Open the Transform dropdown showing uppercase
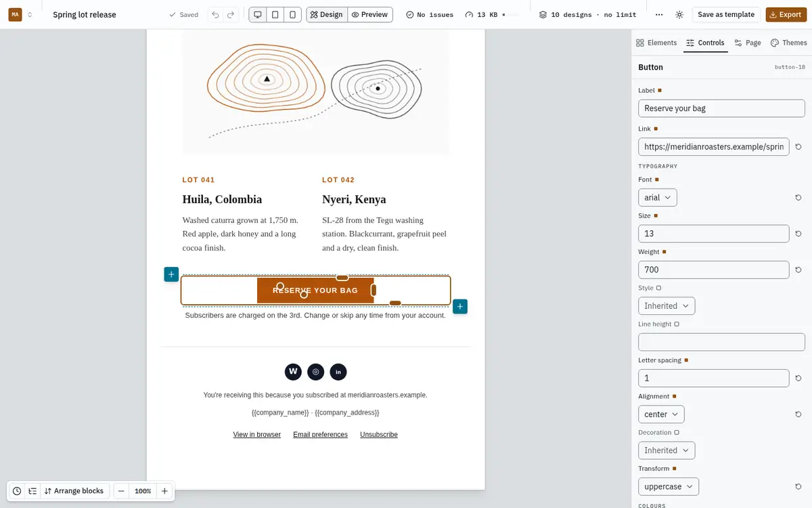Image resolution: width=812 pixels, height=508 pixels. [669, 486]
